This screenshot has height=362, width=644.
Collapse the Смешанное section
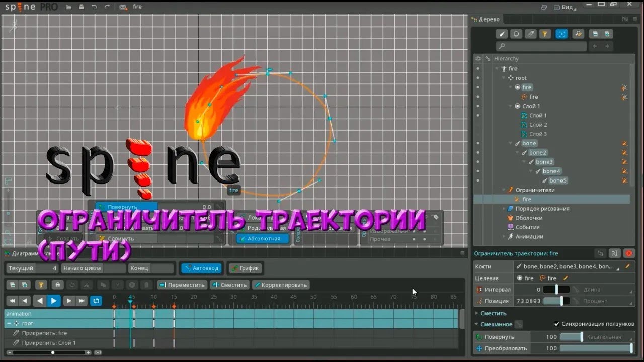(x=476, y=324)
